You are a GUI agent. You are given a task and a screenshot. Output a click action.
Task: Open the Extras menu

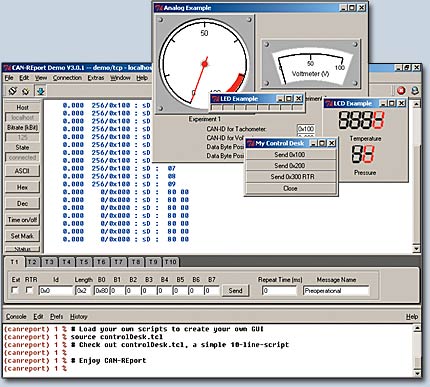(96, 78)
